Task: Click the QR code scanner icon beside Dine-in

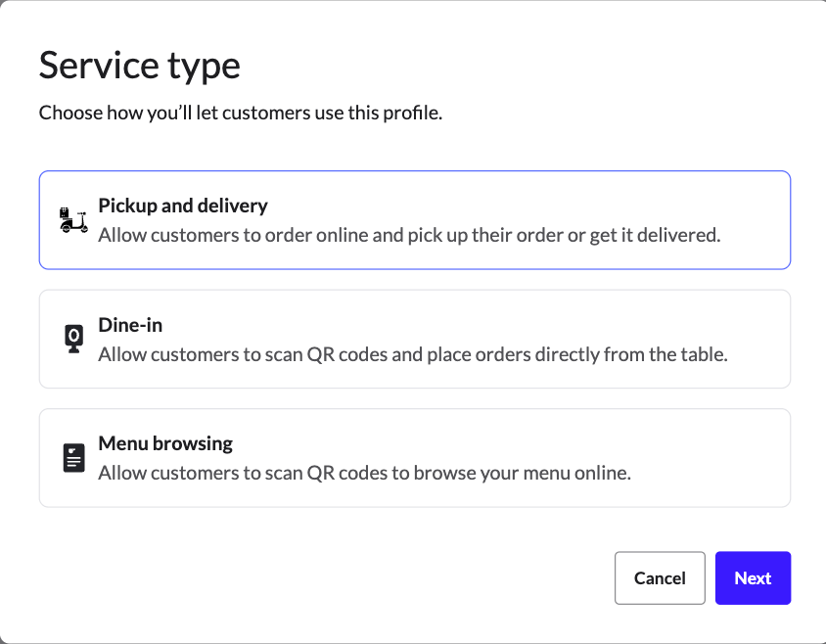Action: click(72, 338)
